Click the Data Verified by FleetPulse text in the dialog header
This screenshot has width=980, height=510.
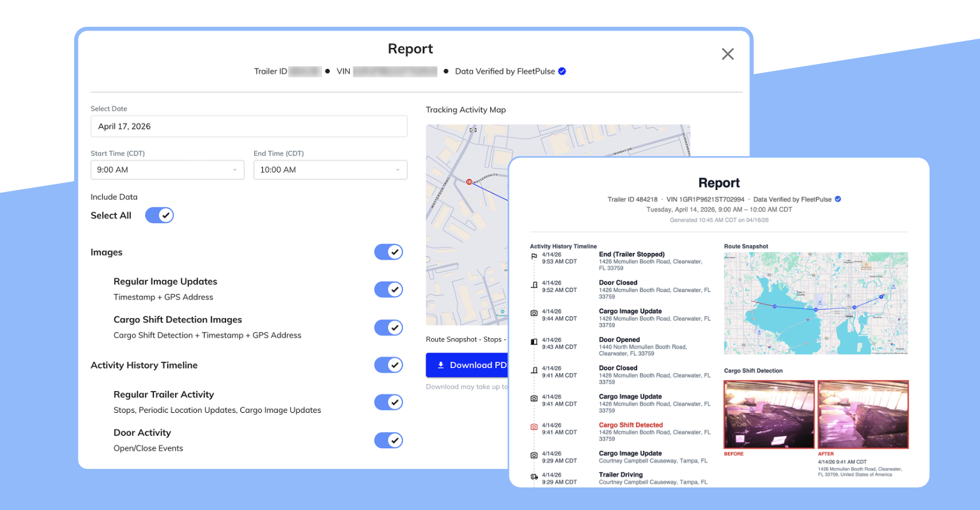(x=505, y=72)
